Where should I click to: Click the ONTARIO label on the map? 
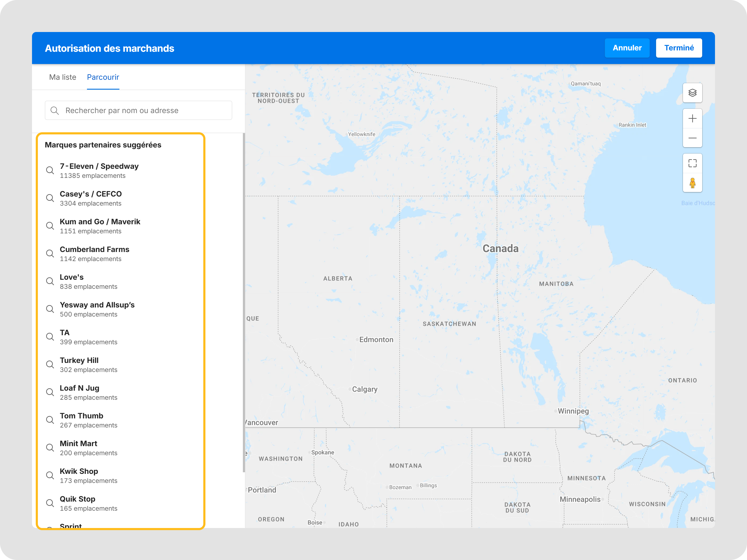(682, 381)
